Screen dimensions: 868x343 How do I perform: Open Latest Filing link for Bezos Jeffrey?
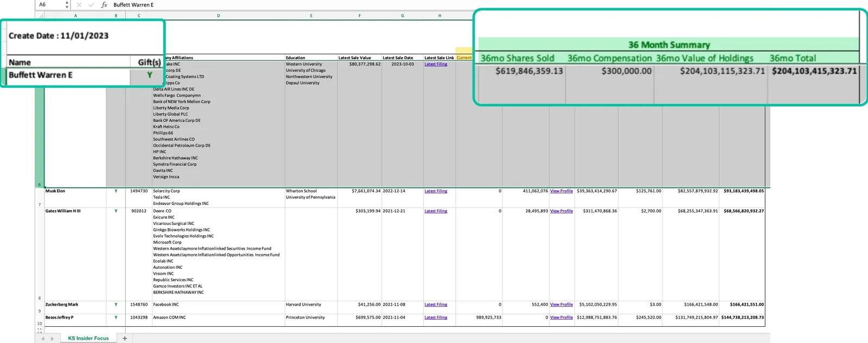436,318
